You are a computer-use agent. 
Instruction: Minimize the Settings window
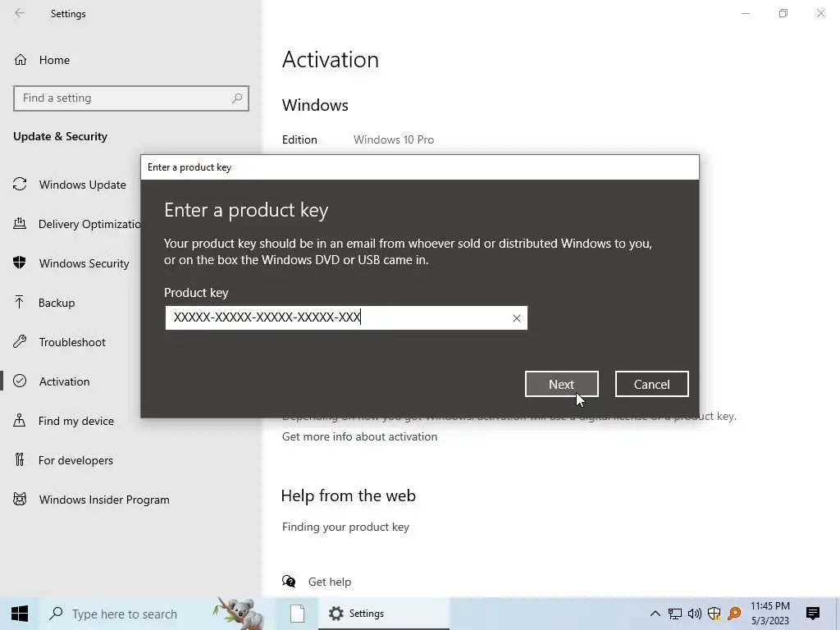point(746,13)
